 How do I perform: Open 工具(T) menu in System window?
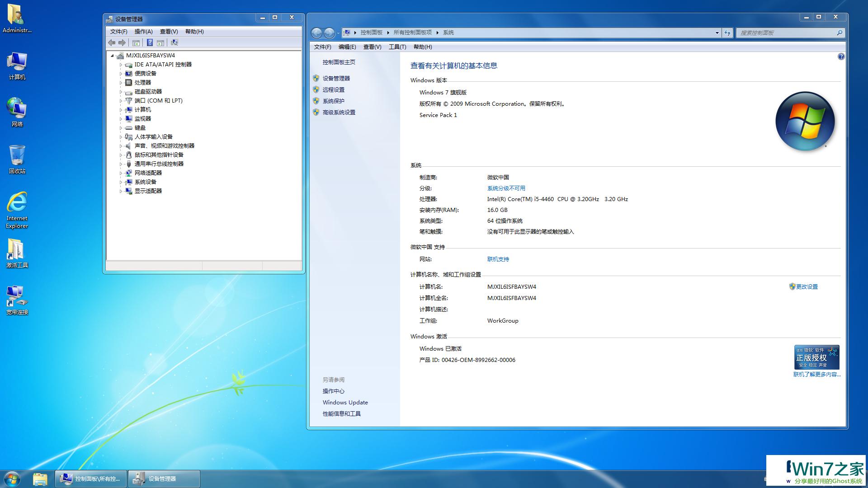point(397,47)
